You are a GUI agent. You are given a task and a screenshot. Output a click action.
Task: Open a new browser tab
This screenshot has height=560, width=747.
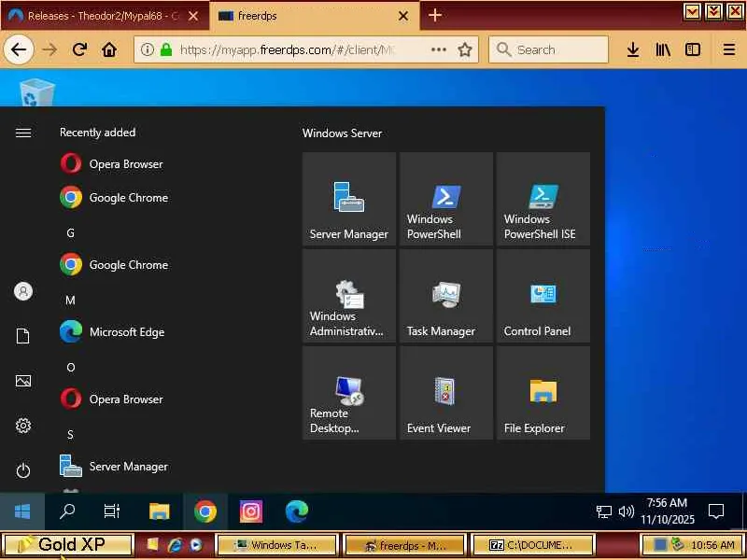coord(434,15)
